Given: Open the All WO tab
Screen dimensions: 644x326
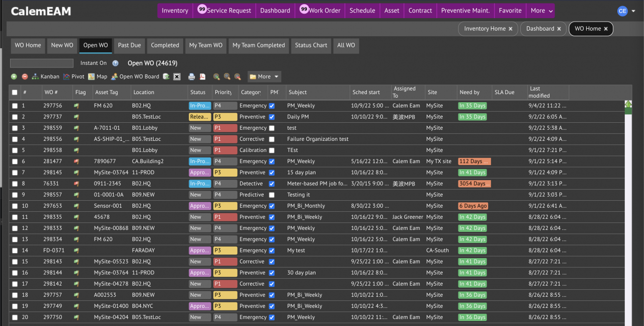Looking at the screenshot, I should tap(346, 45).
